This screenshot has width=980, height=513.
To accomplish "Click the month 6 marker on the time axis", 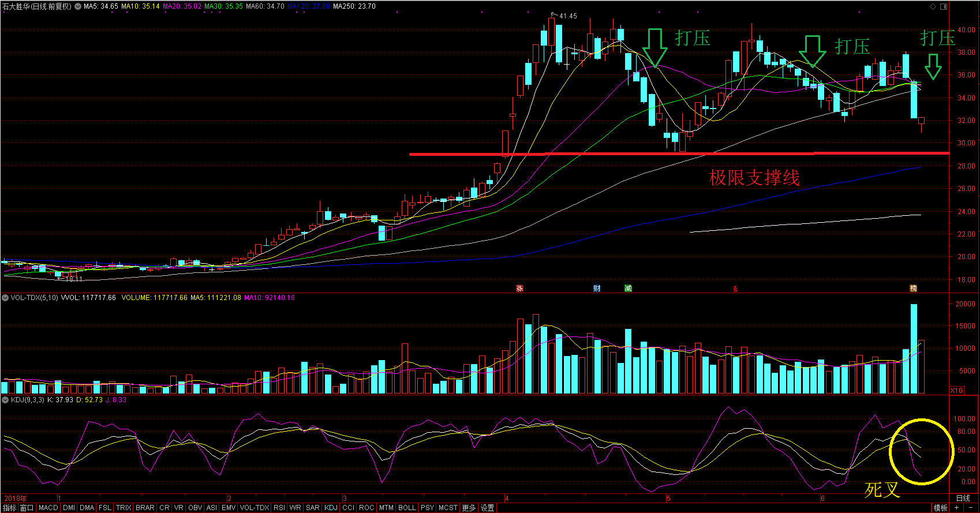I will pos(822,498).
